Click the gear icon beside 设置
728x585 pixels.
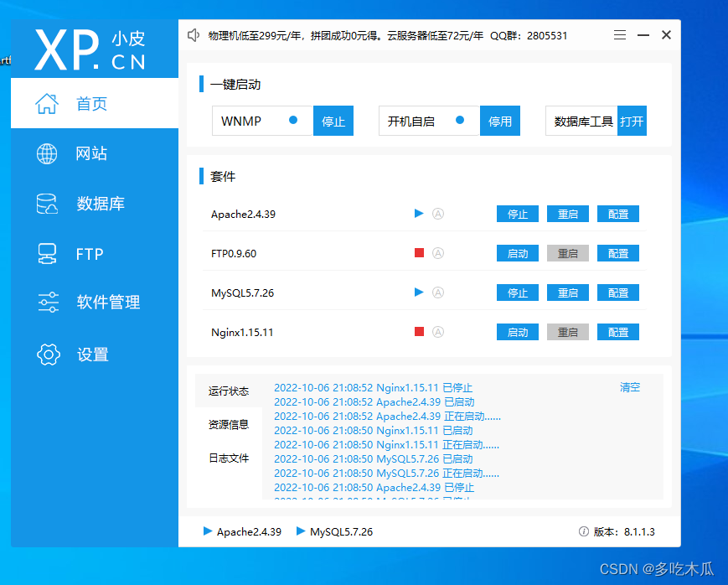point(49,355)
